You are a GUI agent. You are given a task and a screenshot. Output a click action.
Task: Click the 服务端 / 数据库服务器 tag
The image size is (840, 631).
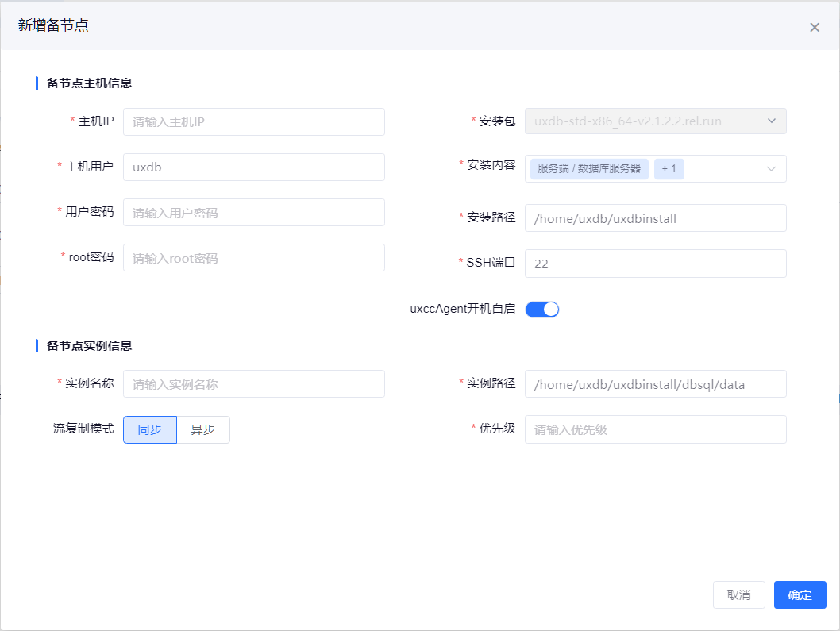click(x=588, y=168)
